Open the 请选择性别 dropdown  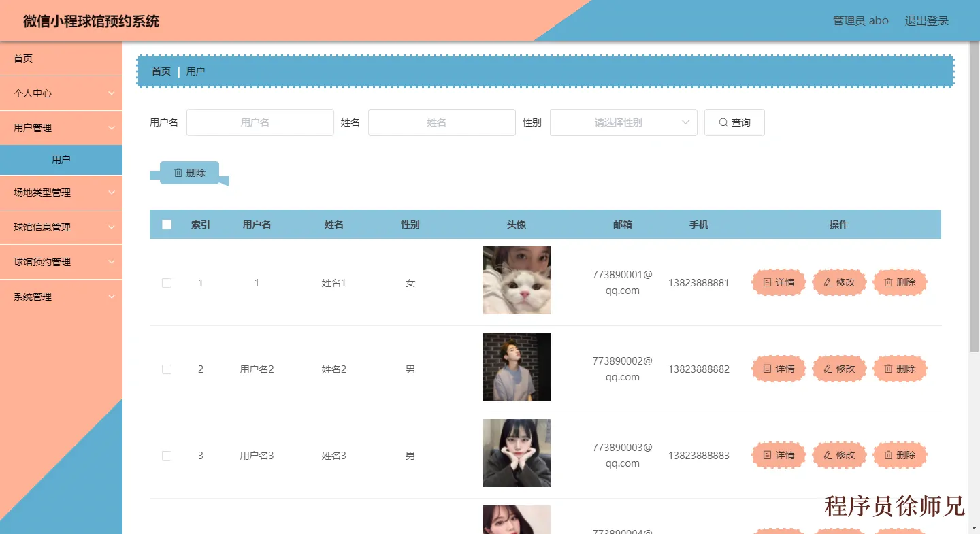coord(623,122)
